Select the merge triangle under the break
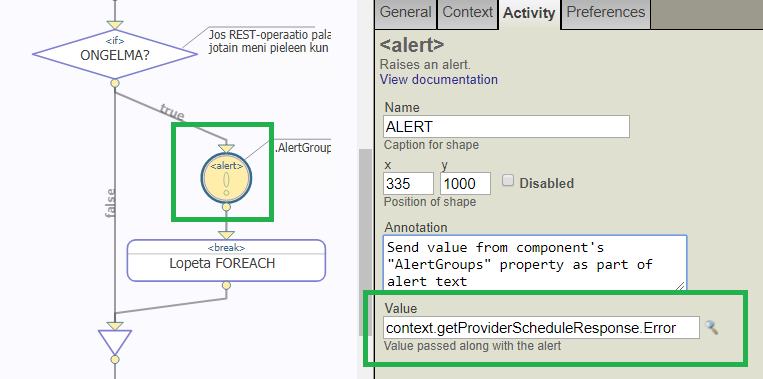Screen dimensions: 763x379 tap(115, 343)
